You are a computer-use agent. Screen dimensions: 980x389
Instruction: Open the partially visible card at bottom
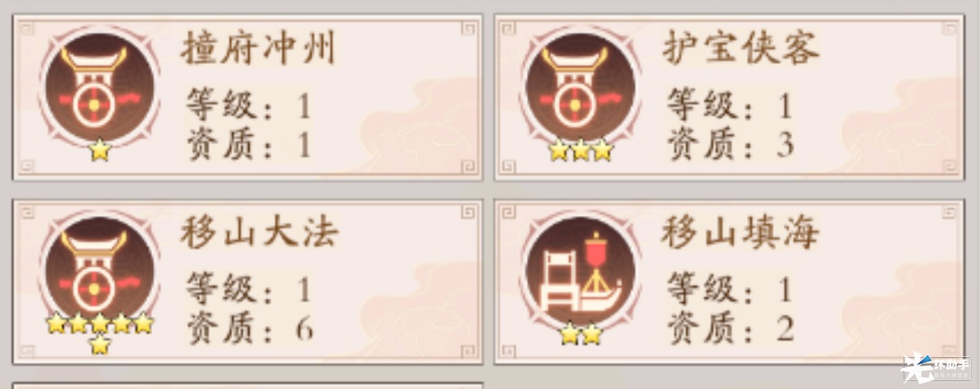tap(248, 385)
